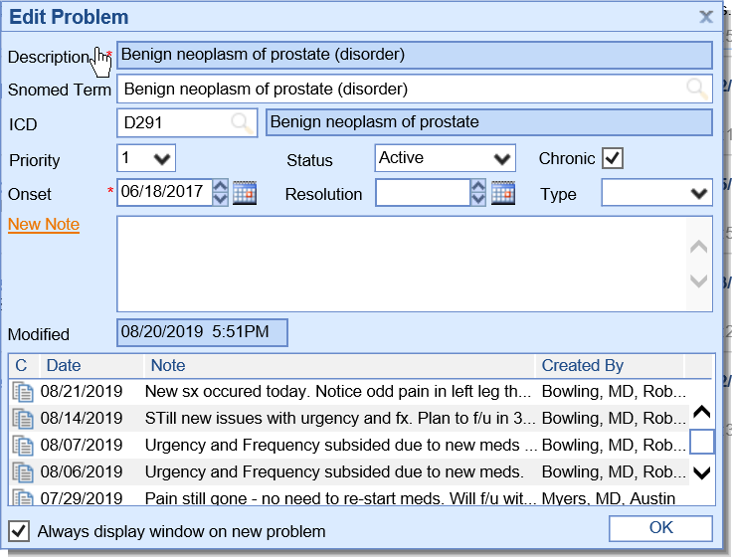Click the ICD description field
Viewport: 732px width, 560px height.
tap(489, 122)
